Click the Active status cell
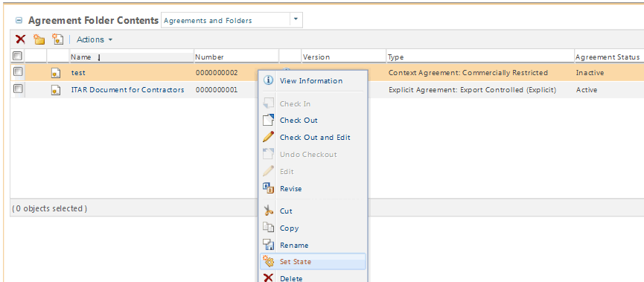This screenshot has width=644, height=282. click(587, 89)
